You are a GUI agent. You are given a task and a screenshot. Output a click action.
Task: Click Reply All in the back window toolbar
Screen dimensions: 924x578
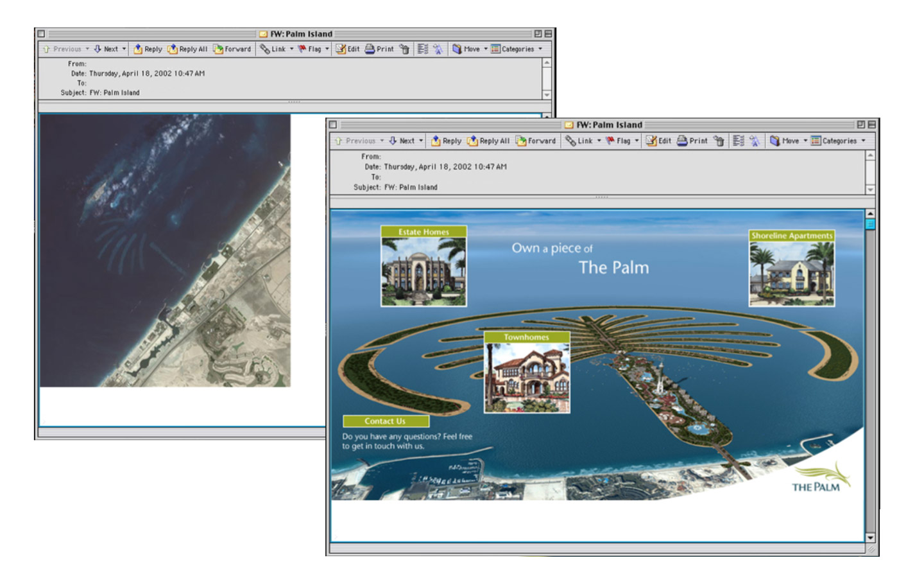pyautogui.click(x=187, y=49)
